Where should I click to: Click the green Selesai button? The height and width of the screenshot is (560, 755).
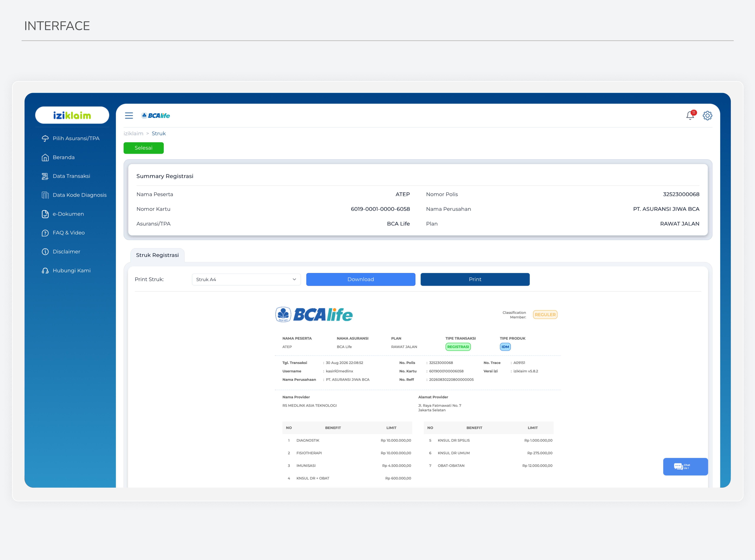click(143, 148)
